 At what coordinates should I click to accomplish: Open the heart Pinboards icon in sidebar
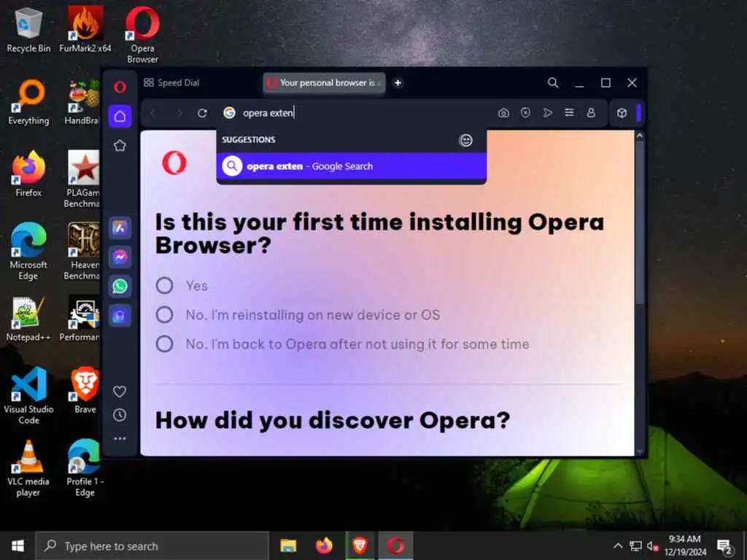pos(120,392)
